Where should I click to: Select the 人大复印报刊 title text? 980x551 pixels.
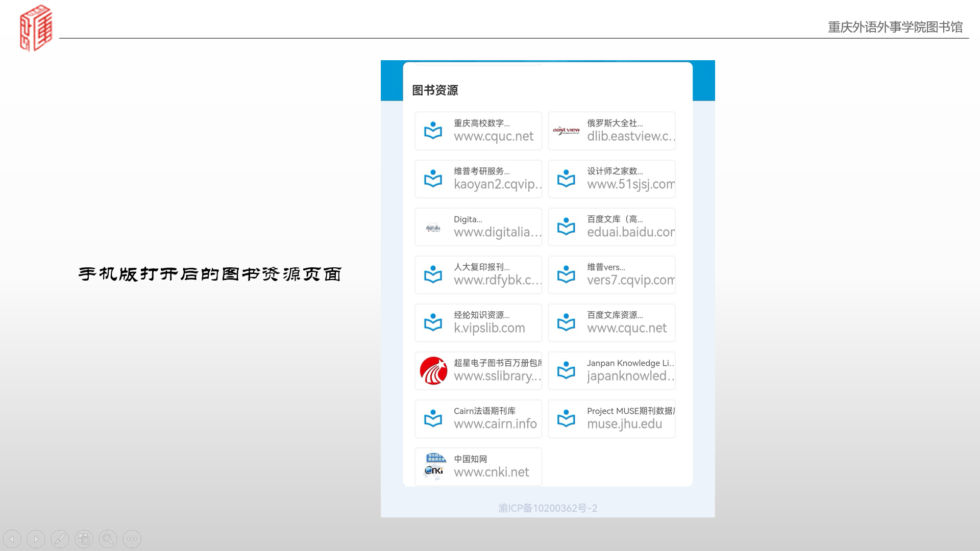481,267
